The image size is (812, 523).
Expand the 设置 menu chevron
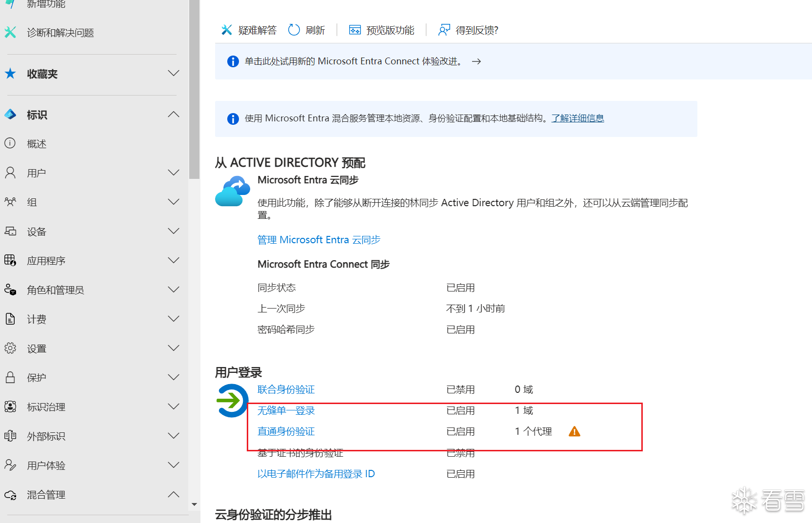point(174,348)
